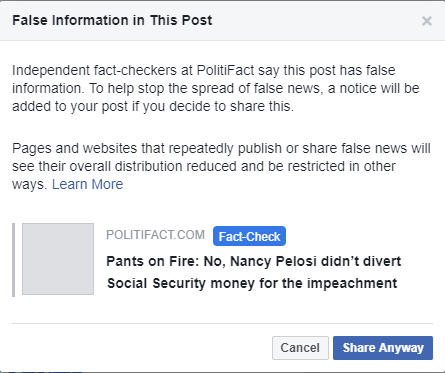The image size is (445, 373).
Task: Click the Share Anyway button
Action: click(383, 348)
